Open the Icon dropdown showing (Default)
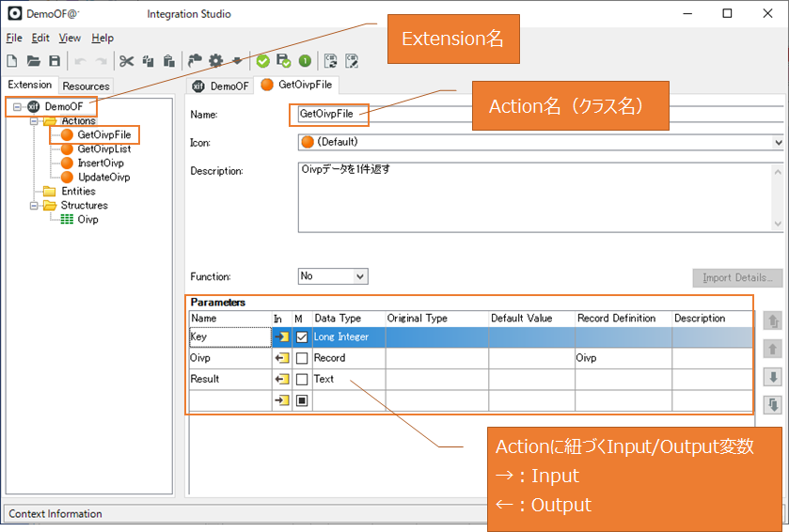The height and width of the screenshot is (532, 789). [540, 142]
